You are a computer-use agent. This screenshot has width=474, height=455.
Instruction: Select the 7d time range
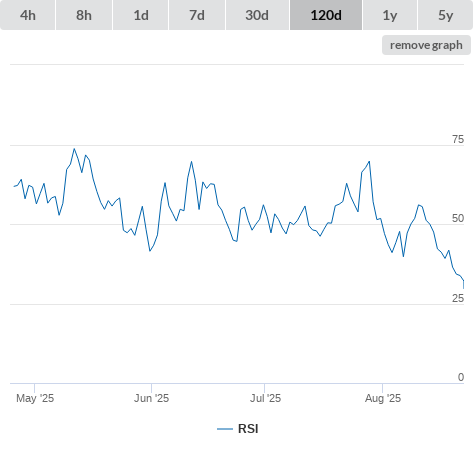click(197, 15)
